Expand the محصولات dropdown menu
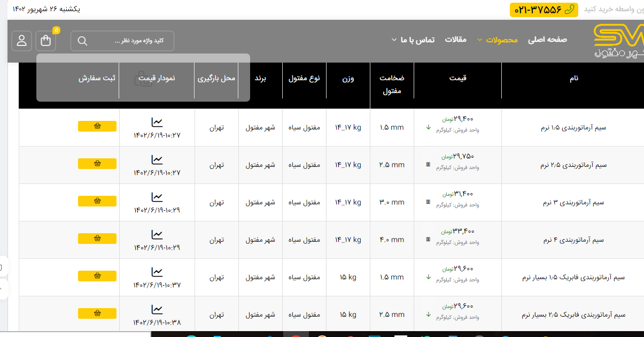644x337 pixels. (501, 40)
